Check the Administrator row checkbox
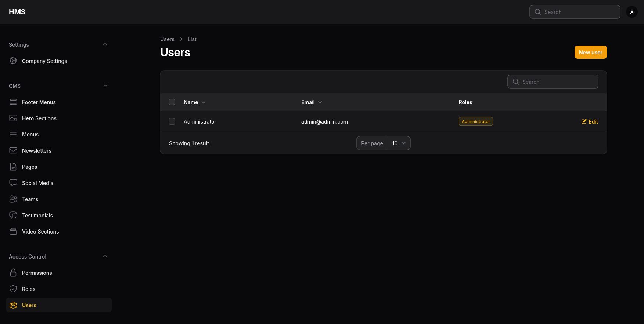644x324 pixels. tap(172, 121)
